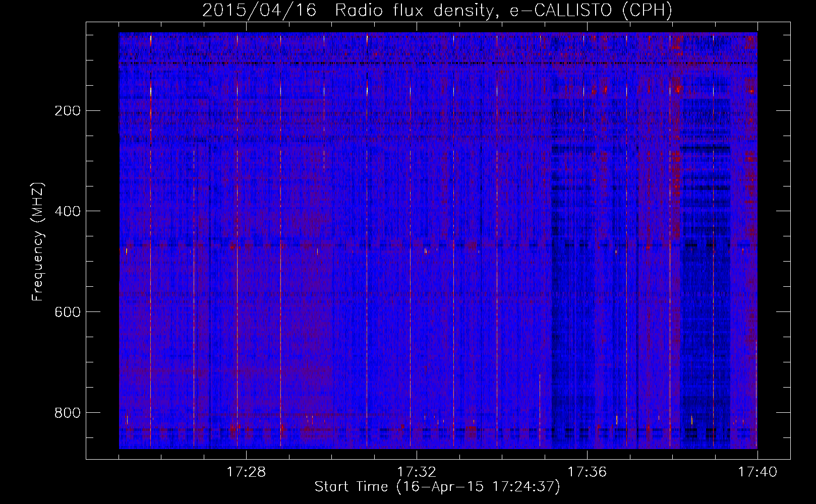Click the 17:32 time tick label
Image resolution: width=816 pixels, height=504 pixels.
tap(417, 472)
